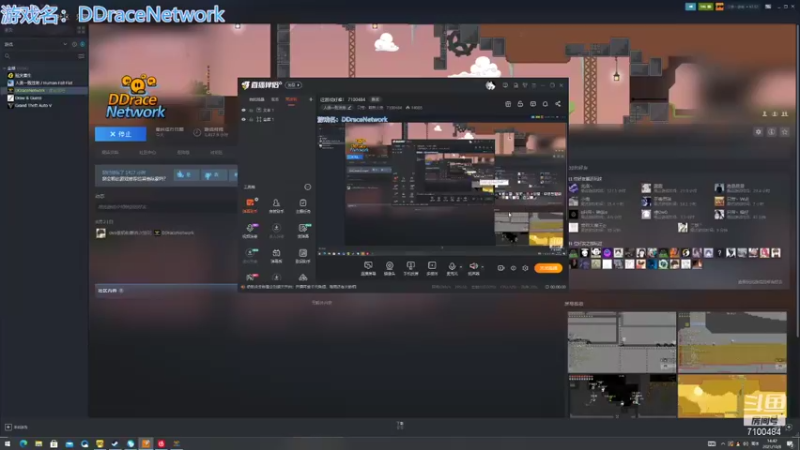Click the bell-shaped tool icon in toolbox
The height and width of the screenshot is (450, 800).
pyautogui.click(x=276, y=205)
